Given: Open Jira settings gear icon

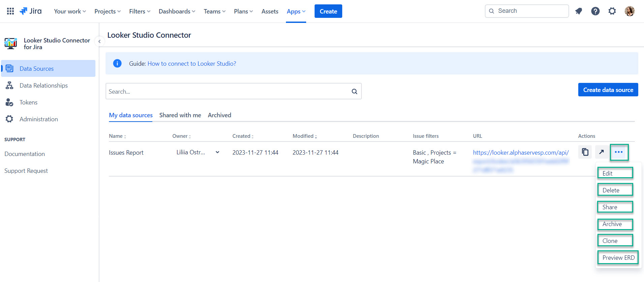Looking at the screenshot, I should (x=612, y=11).
